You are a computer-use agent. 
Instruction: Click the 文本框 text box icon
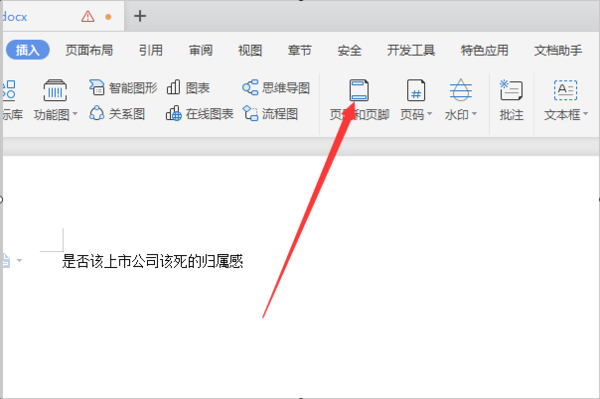pyautogui.click(x=565, y=90)
